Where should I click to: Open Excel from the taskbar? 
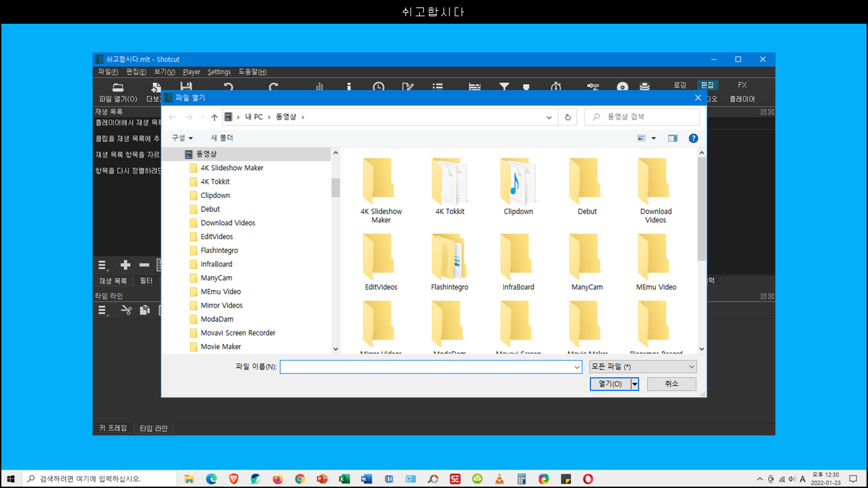click(344, 479)
